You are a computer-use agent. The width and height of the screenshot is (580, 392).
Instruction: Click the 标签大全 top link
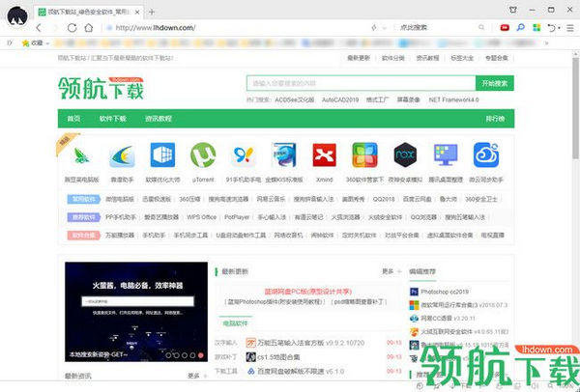[x=462, y=58]
